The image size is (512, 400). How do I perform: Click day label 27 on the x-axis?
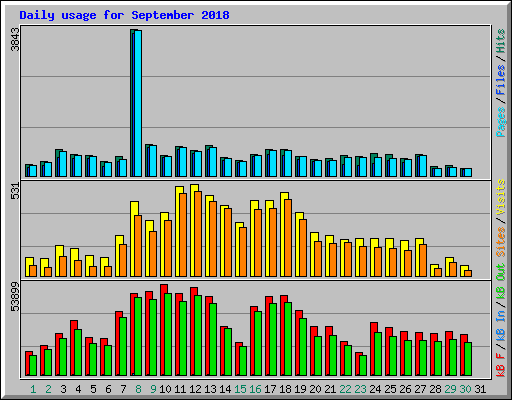tap(420, 389)
